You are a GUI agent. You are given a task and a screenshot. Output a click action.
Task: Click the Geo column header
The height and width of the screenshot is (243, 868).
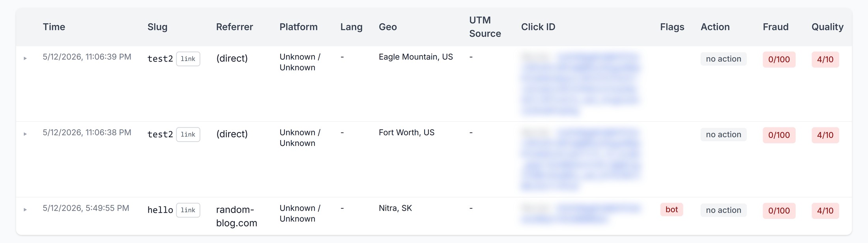tap(388, 27)
